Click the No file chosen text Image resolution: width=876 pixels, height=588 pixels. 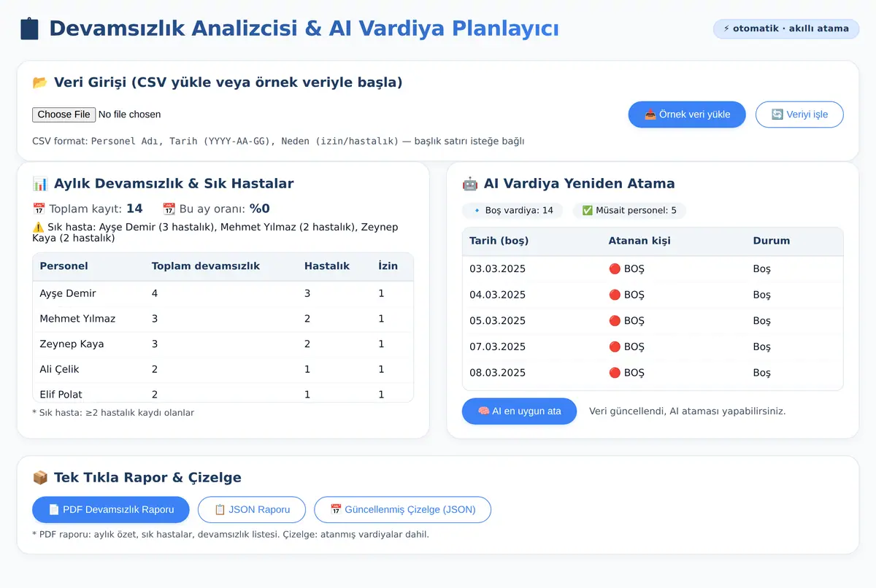(x=130, y=115)
